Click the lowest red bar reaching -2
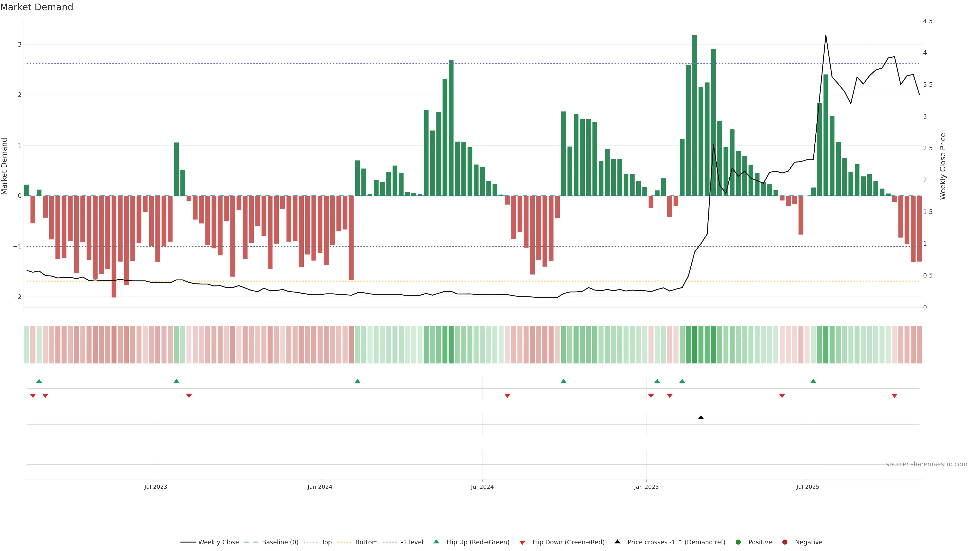Viewport: 980px width, 551px height. (114, 247)
